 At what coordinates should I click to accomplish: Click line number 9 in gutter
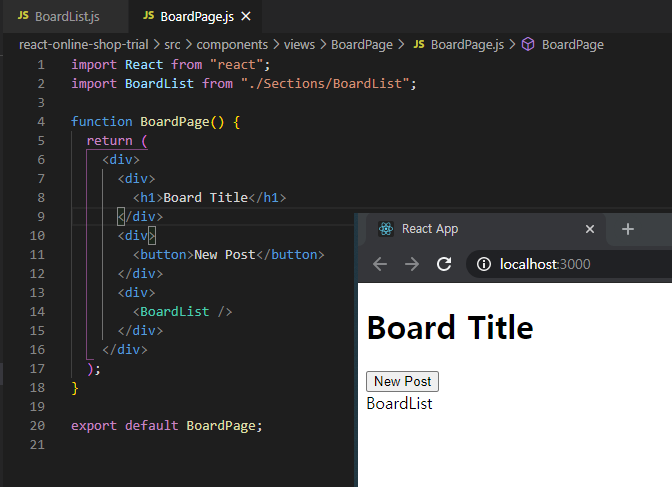point(41,216)
